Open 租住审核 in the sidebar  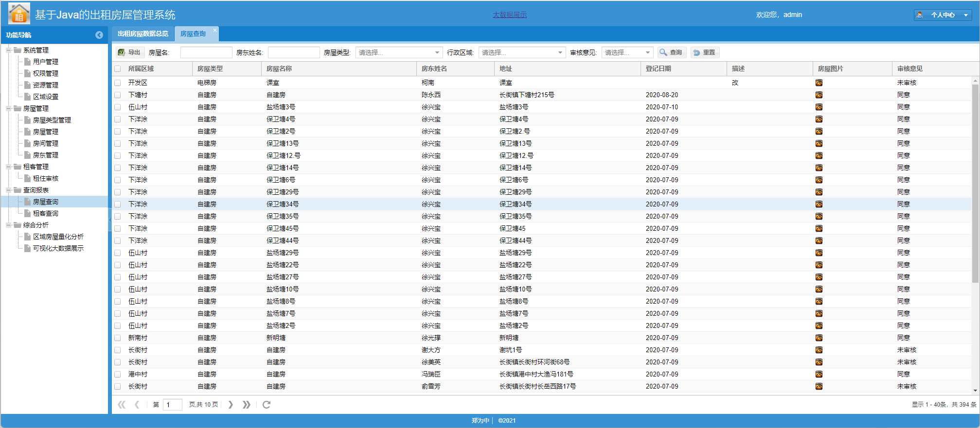[46, 178]
